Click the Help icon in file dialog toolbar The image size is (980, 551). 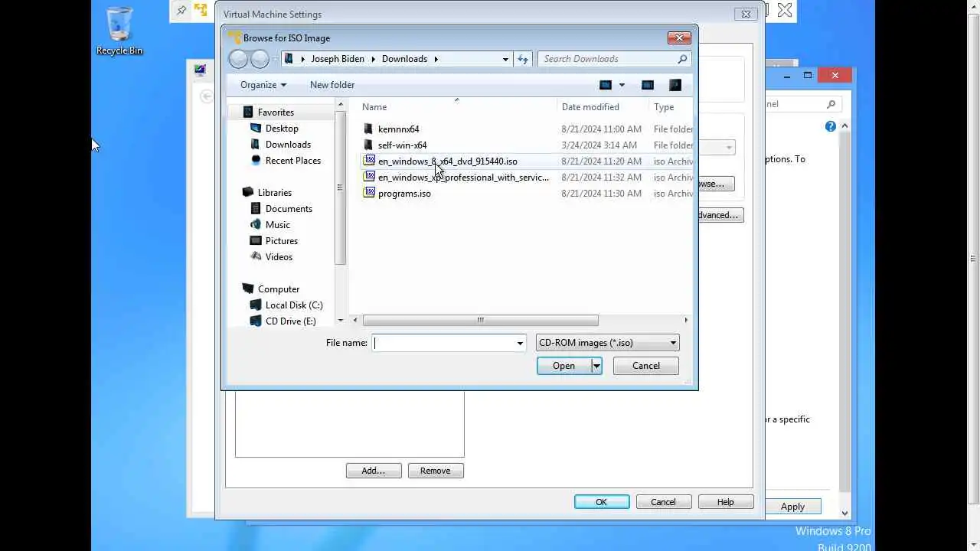(675, 85)
